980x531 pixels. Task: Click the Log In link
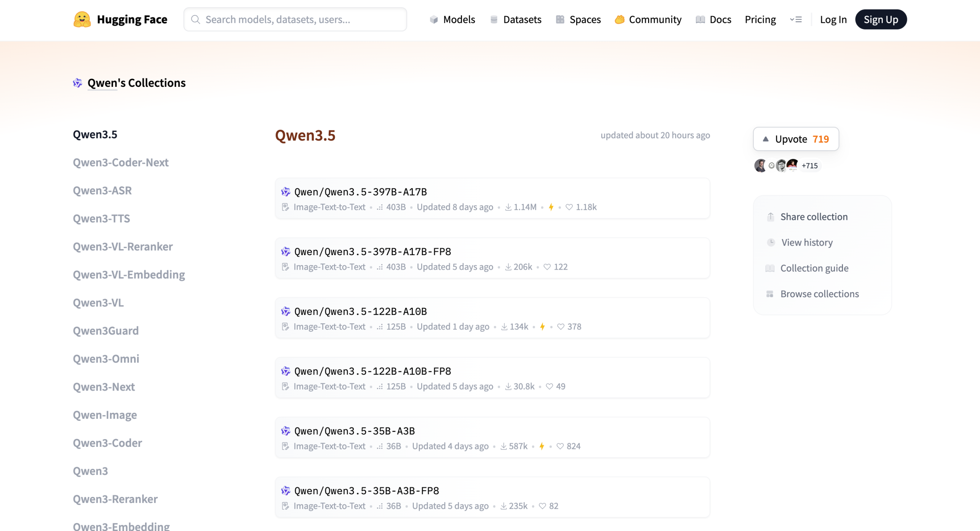[833, 19]
